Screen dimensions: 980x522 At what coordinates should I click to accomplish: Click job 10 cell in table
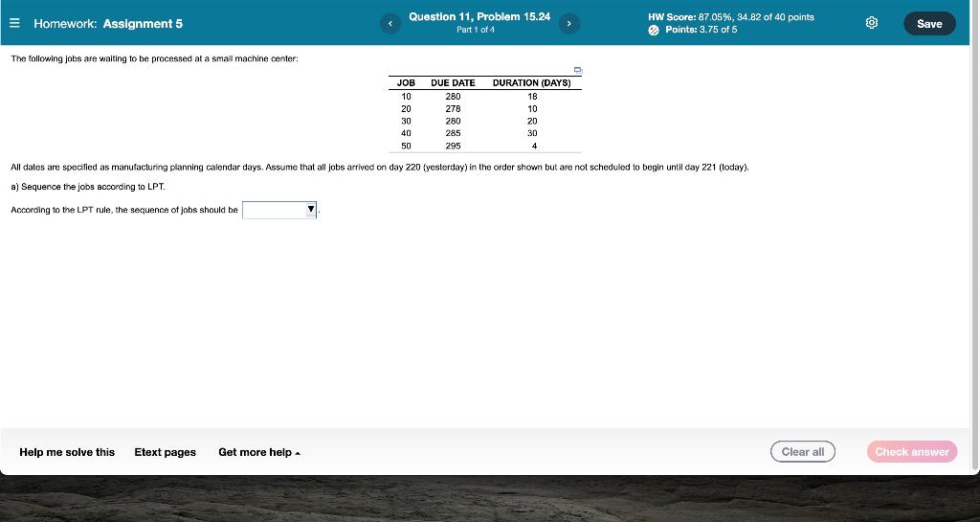[406, 97]
